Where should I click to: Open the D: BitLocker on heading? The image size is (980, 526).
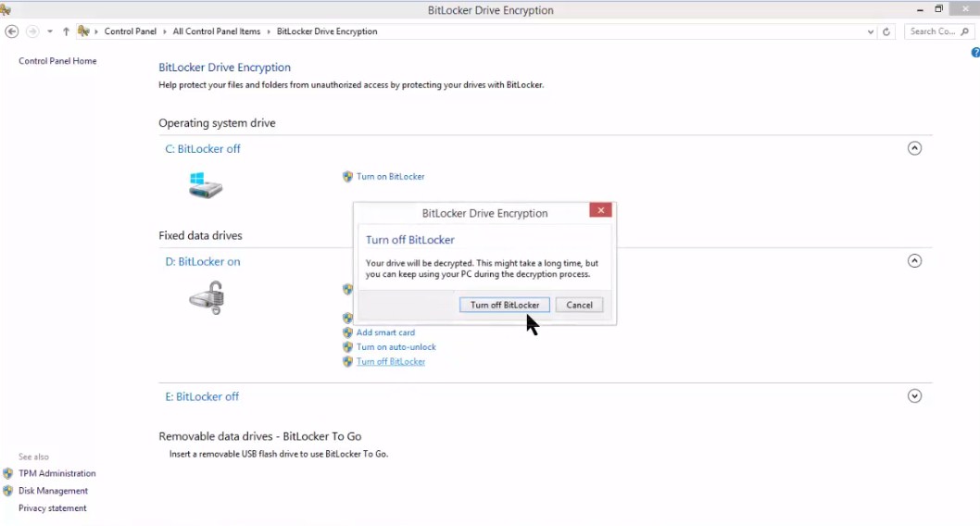point(203,262)
